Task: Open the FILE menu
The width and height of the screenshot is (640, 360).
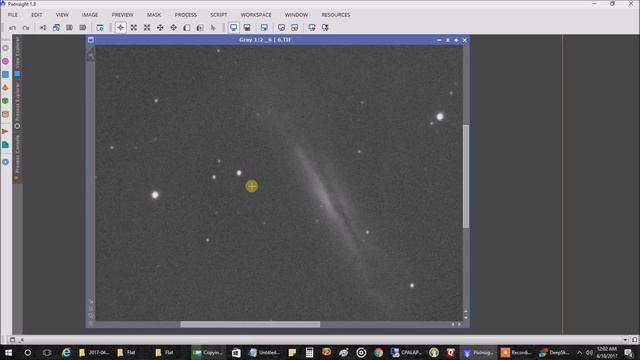Action: point(13,15)
